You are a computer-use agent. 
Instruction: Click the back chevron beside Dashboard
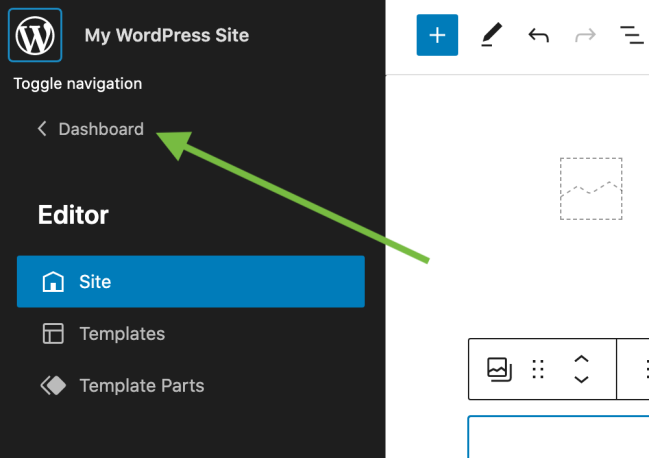(42, 129)
